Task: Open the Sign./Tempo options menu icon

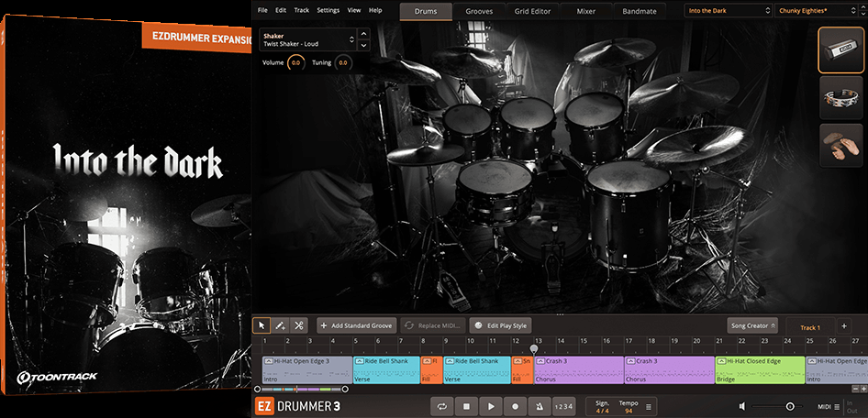Action: (x=649, y=407)
